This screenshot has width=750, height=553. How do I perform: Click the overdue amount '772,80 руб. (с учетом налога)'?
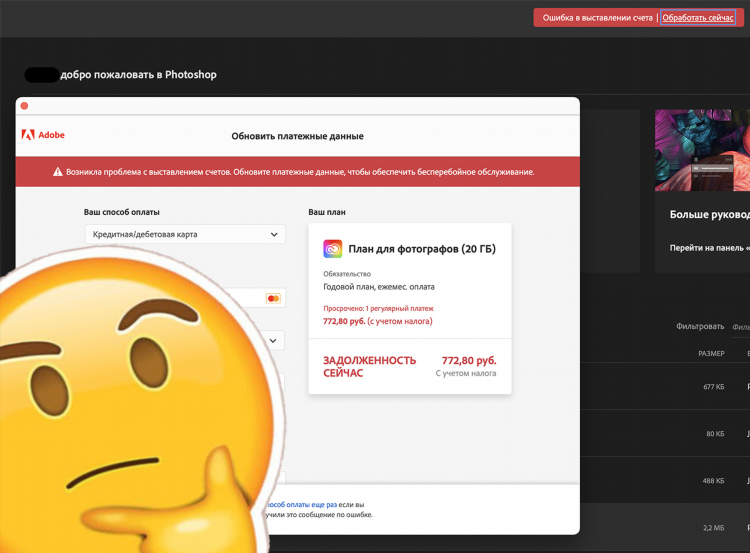pos(377,321)
